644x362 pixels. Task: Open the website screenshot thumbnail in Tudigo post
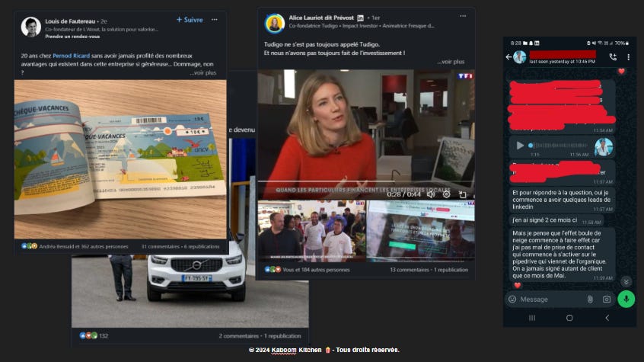tap(420, 231)
